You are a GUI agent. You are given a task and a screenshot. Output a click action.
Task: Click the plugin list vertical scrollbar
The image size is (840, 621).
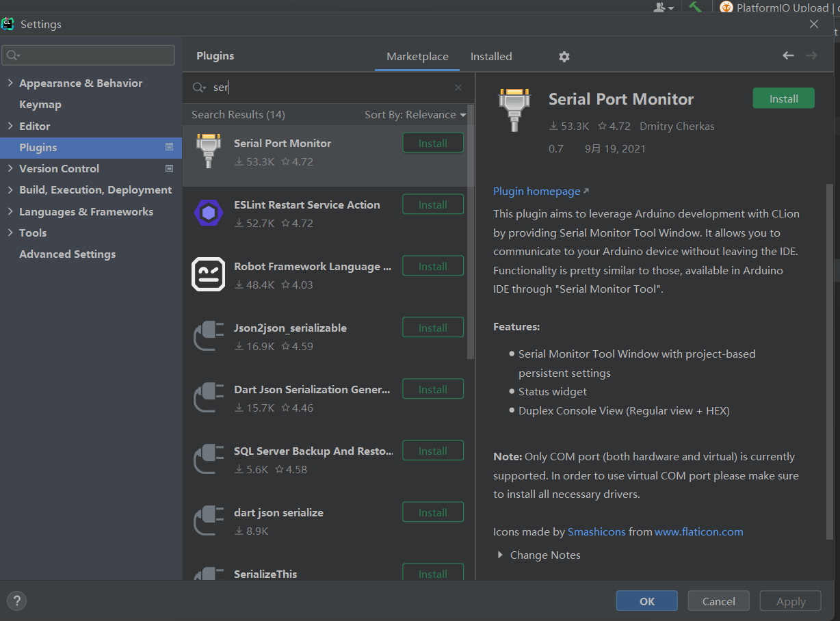(x=471, y=233)
